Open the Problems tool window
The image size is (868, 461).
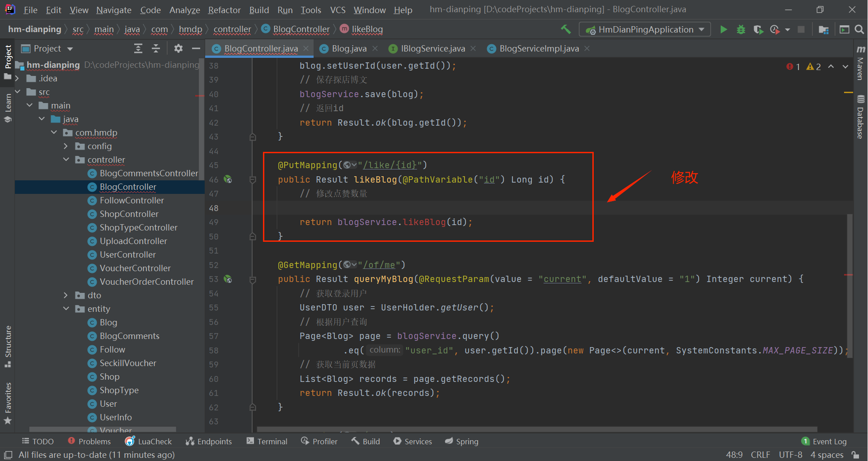pos(89,442)
